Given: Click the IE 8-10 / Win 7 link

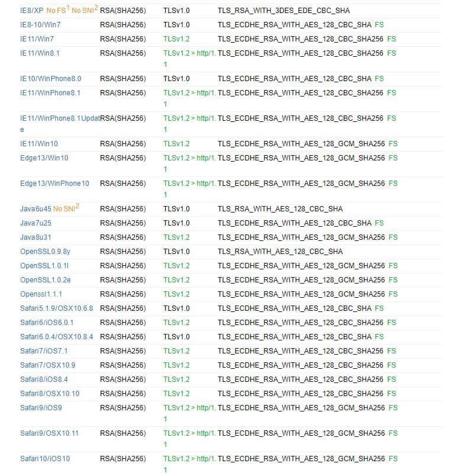Looking at the screenshot, I should (40, 25).
